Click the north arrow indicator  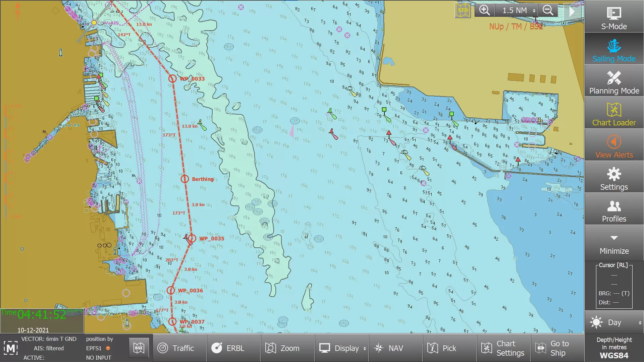point(18,12)
